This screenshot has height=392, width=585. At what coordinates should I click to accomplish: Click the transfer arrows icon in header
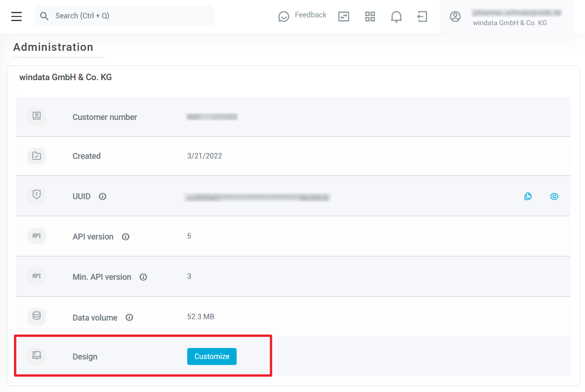pyautogui.click(x=343, y=16)
